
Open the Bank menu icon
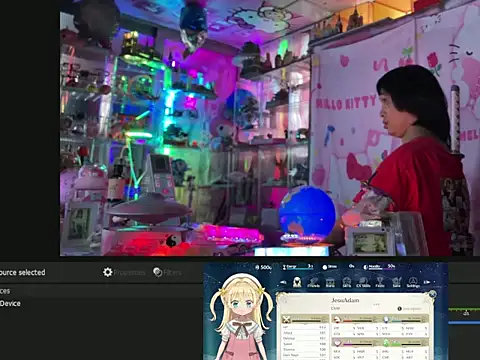[330, 282]
